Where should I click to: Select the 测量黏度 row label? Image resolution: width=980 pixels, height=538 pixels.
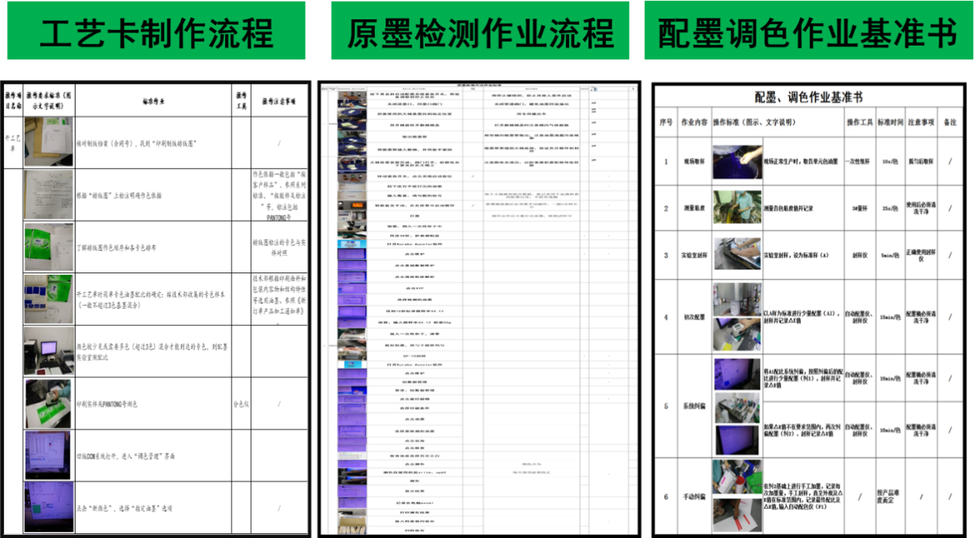tap(694, 208)
